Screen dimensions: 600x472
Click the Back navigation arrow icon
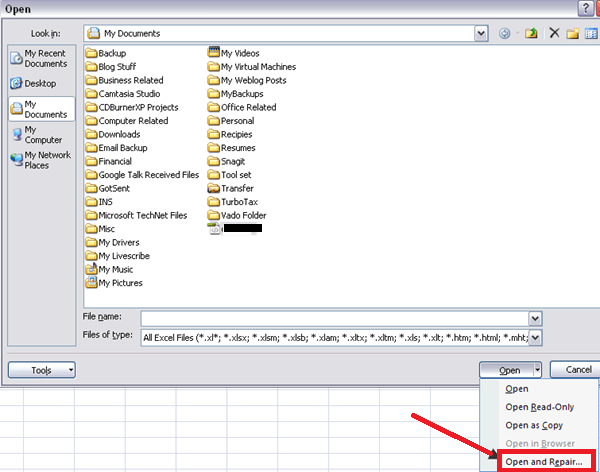pos(504,33)
